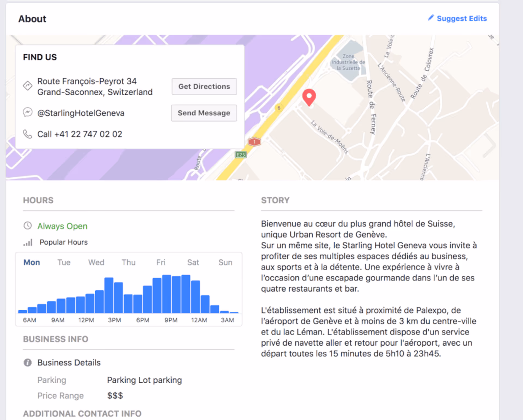Click the tallest 9PM bar in the chart
The image size is (523, 420).
[x=167, y=294]
